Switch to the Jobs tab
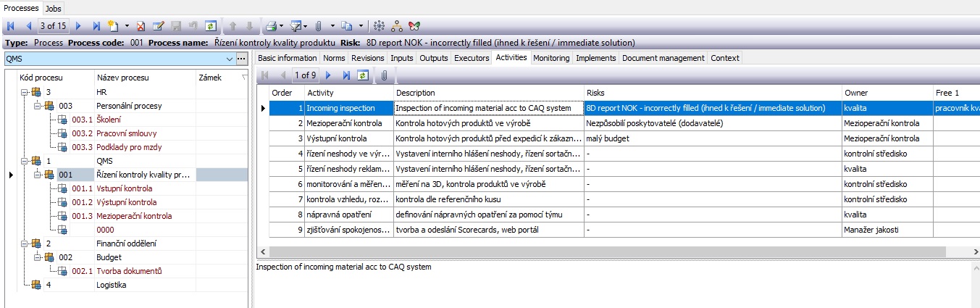 54,8
